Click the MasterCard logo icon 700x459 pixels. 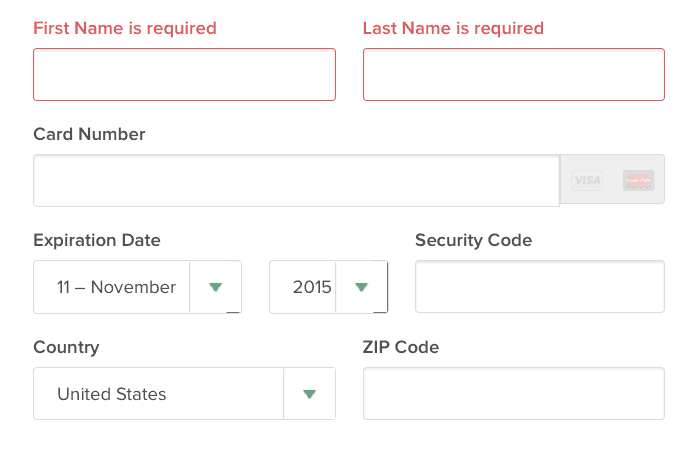click(x=637, y=180)
